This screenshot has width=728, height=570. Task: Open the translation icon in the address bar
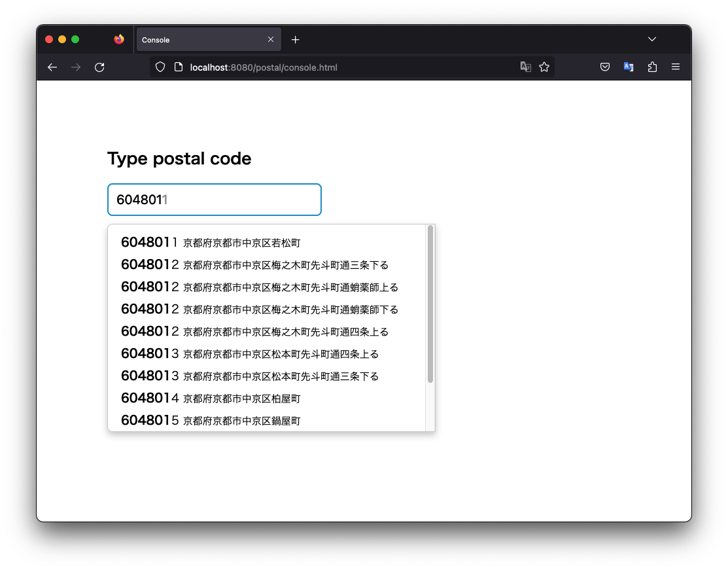(x=526, y=67)
